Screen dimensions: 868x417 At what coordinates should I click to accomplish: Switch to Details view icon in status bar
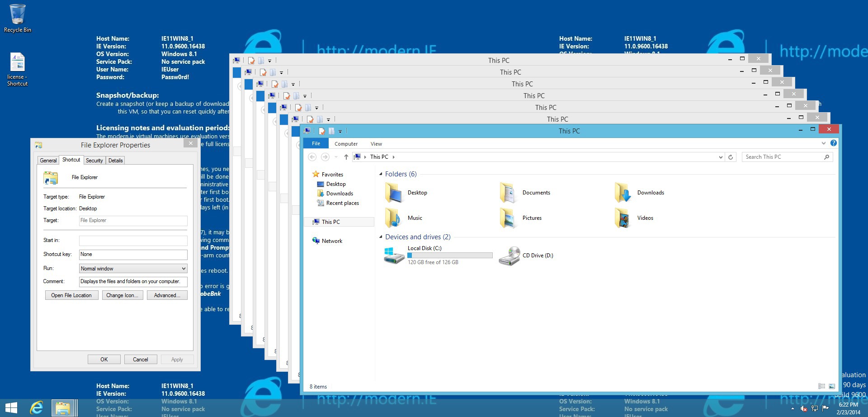coord(822,386)
